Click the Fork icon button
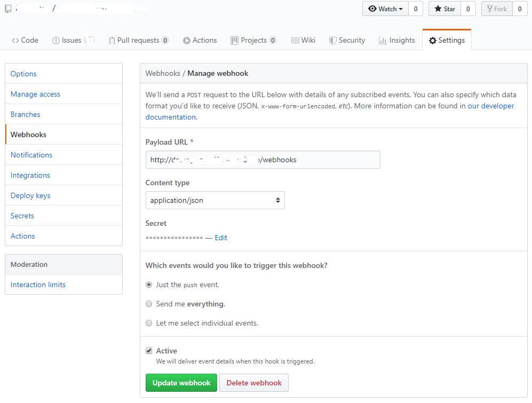The width and height of the screenshot is (532, 403). tap(497, 9)
